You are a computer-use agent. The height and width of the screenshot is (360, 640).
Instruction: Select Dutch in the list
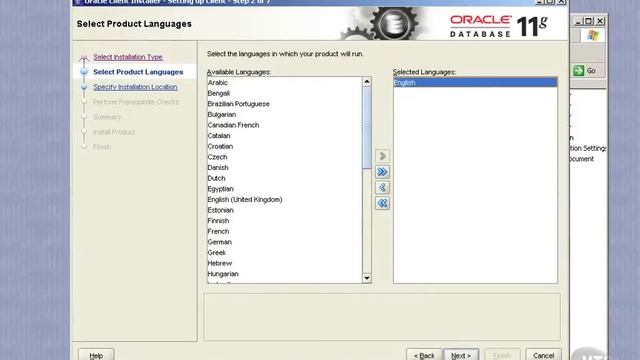[x=284, y=178]
